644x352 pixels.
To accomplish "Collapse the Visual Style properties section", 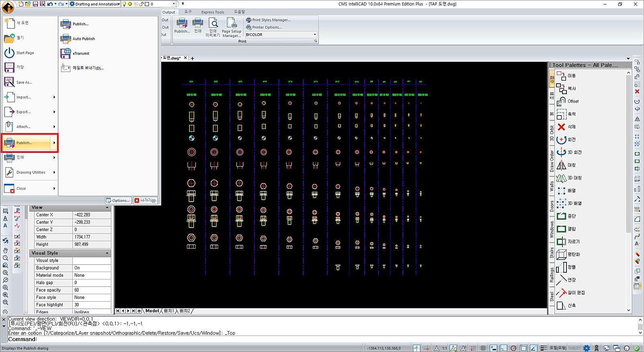I will [107, 253].
